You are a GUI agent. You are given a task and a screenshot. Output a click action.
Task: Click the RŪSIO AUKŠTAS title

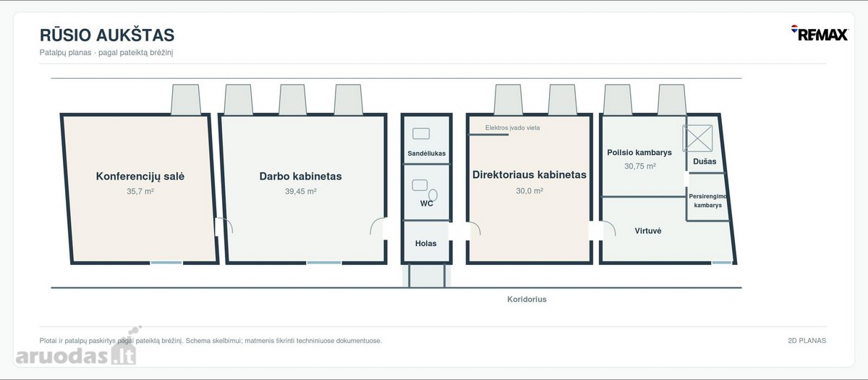click(x=107, y=35)
